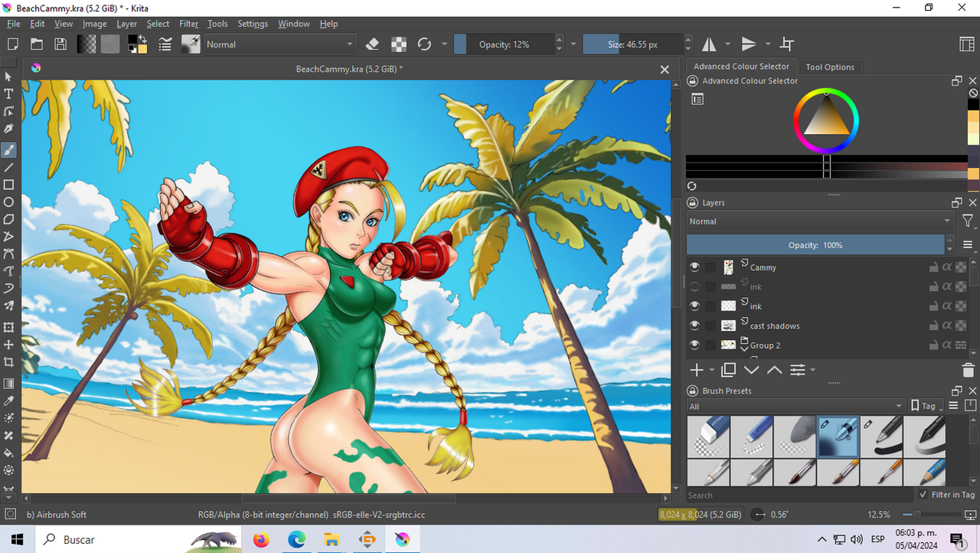
Task: Delete the selected layer
Action: pyautogui.click(x=968, y=370)
